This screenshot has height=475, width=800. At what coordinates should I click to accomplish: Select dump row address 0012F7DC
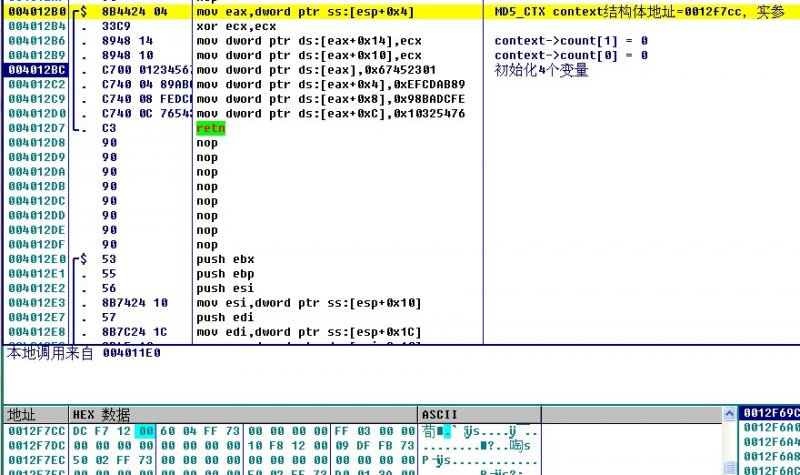[37, 446]
